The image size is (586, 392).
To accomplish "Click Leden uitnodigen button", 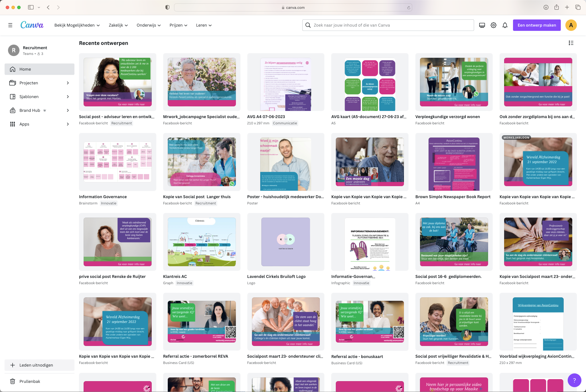I will point(40,365).
